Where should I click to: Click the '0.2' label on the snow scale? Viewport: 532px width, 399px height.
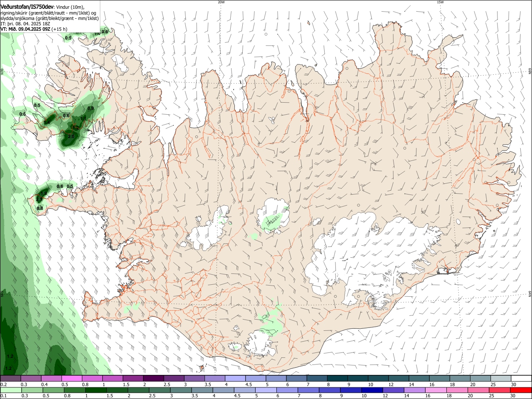coord(4,384)
